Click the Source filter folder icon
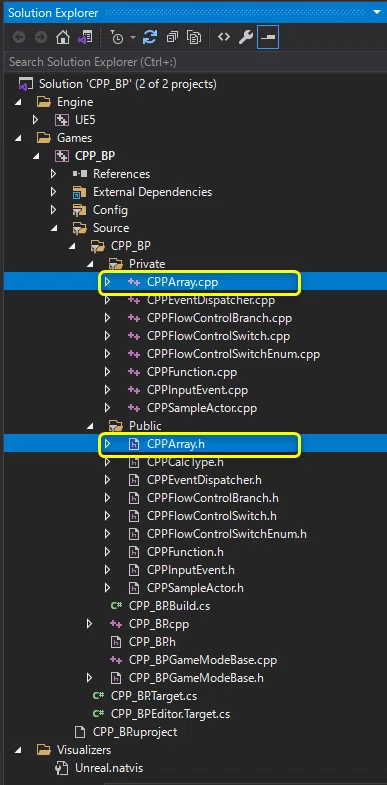387x785 pixels. (x=80, y=228)
